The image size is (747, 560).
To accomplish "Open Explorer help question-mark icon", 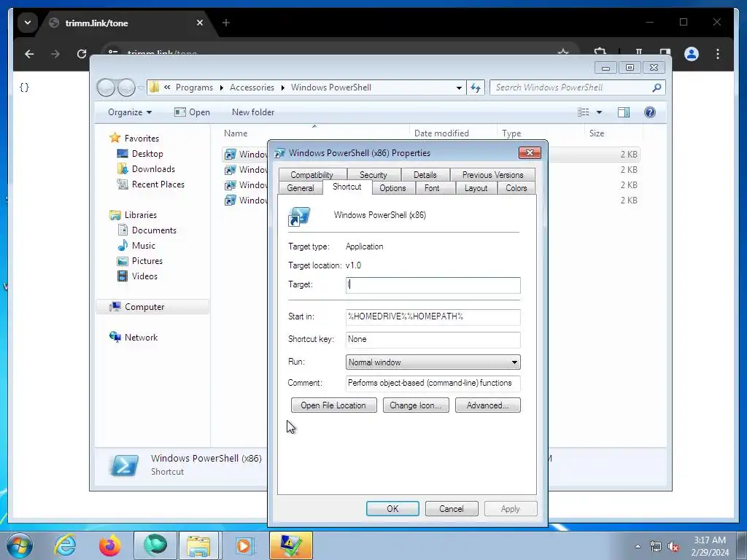I will click(650, 112).
